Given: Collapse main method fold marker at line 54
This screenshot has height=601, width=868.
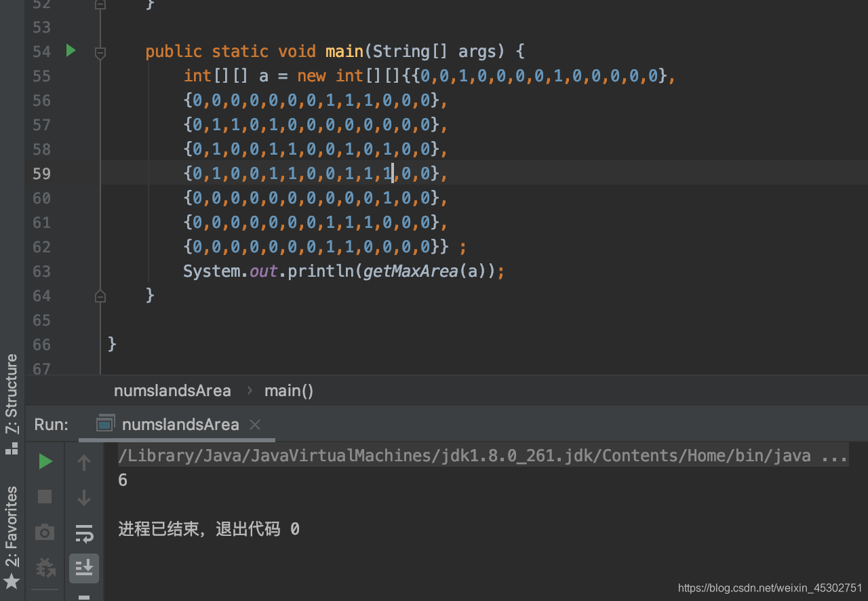Looking at the screenshot, I should pyautogui.click(x=100, y=52).
